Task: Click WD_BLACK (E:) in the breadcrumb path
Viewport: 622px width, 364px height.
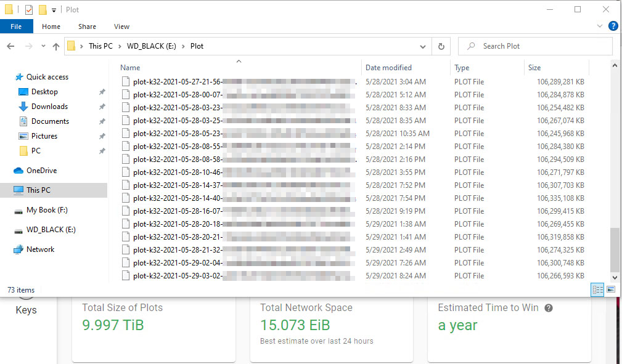Action: click(x=151, y=46)
